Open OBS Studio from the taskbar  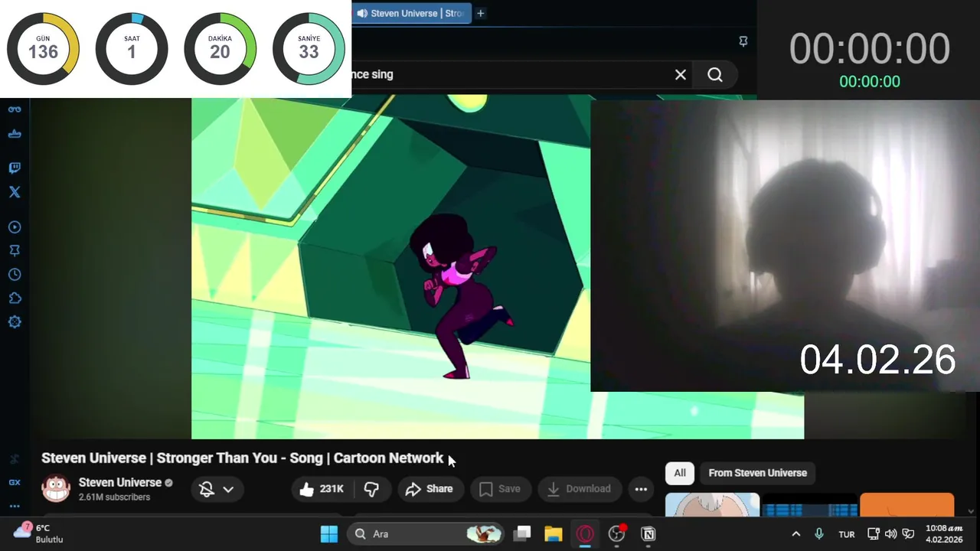pyautogui.click(x=616, y=534)
